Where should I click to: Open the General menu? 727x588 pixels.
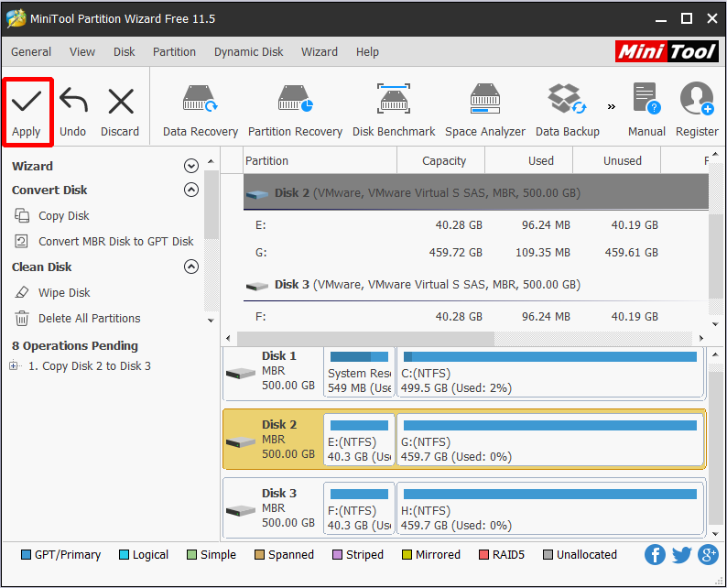[x=31, y=52]
